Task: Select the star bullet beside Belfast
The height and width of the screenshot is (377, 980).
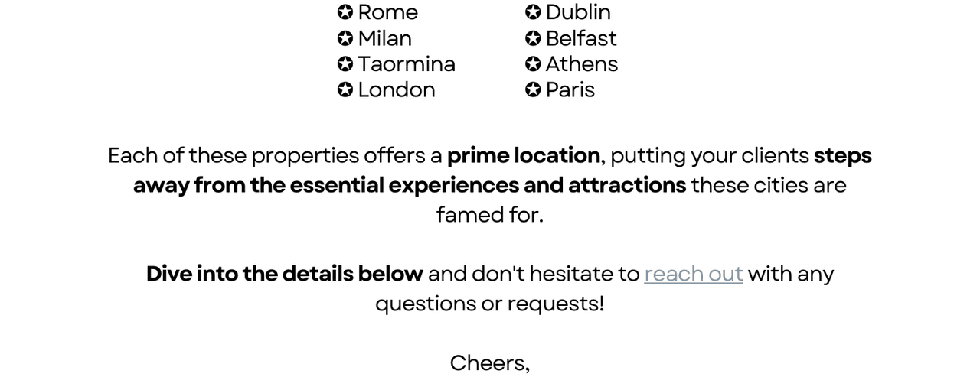Action: point(533,38)
